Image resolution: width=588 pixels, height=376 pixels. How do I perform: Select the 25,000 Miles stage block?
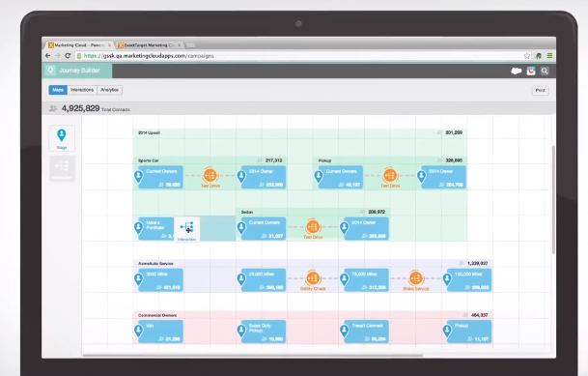click(x=264, y=280)
